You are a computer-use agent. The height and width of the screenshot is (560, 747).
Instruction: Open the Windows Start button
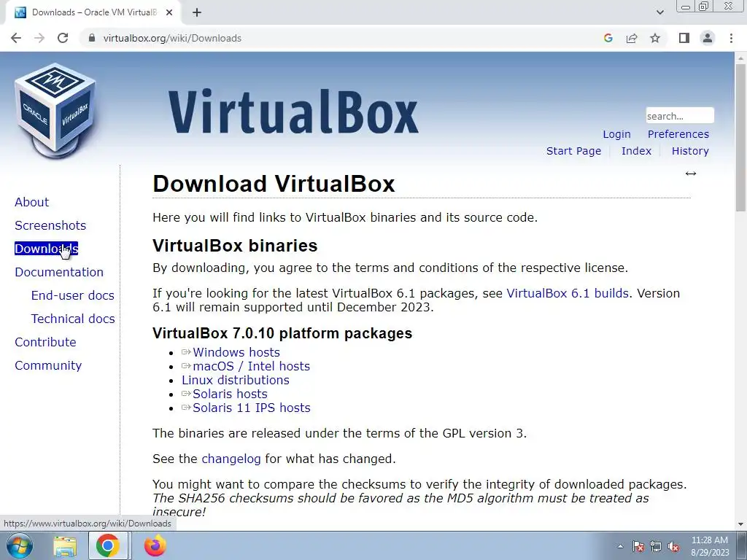pos(19,545)
